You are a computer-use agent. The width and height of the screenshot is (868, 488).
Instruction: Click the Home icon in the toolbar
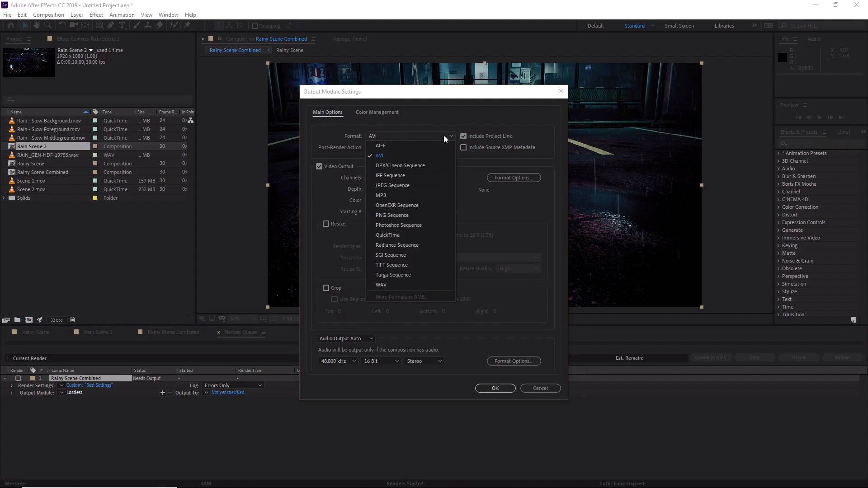pos(11,26)
